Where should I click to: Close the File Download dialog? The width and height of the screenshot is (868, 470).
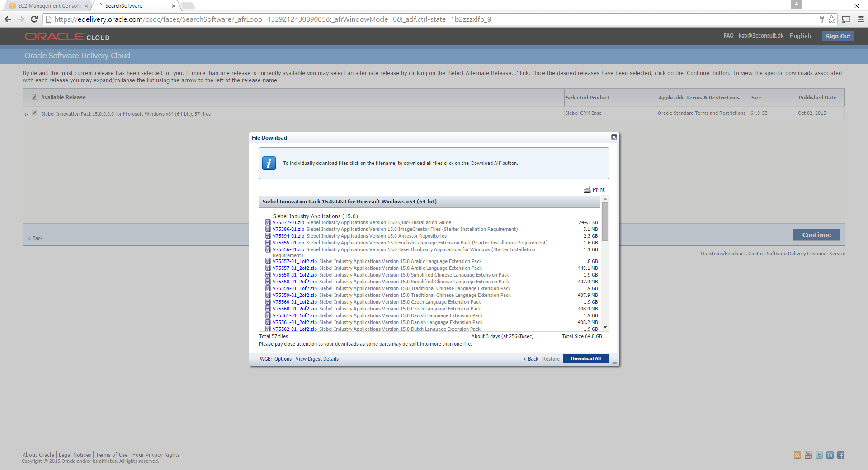[614, 137]
